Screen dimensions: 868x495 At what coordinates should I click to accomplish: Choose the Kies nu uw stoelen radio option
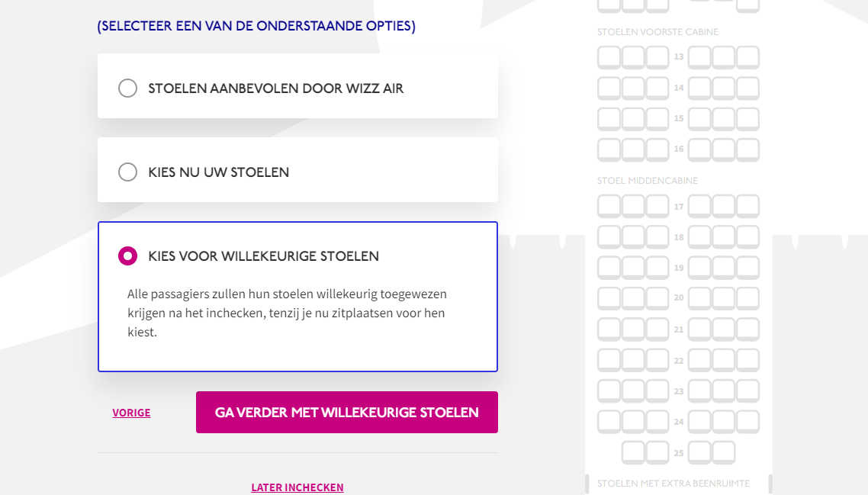(127, 172)
